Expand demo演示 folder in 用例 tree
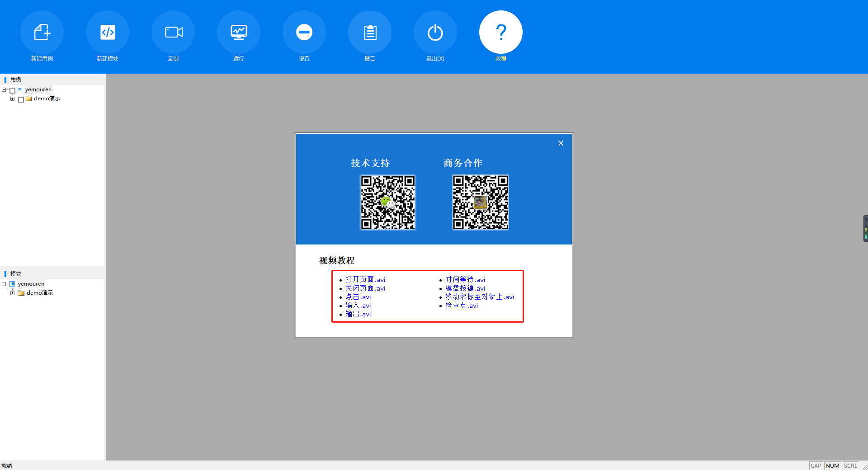 (12, 99)
